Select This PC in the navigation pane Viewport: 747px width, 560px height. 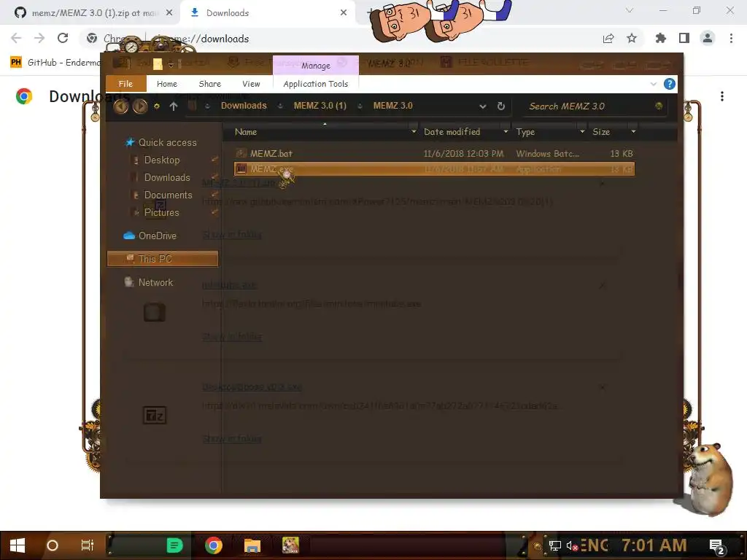pos(163,259)
